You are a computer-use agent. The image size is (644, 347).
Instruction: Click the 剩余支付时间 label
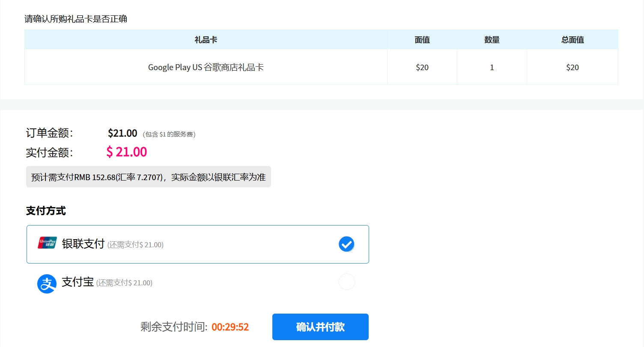(174, 327)
